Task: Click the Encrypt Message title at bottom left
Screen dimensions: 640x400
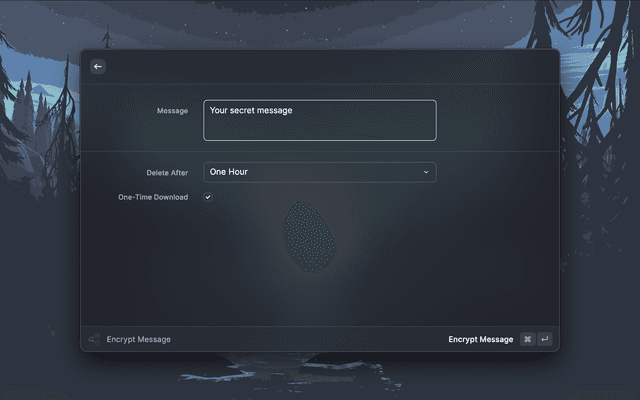Action: click(138, 339)
